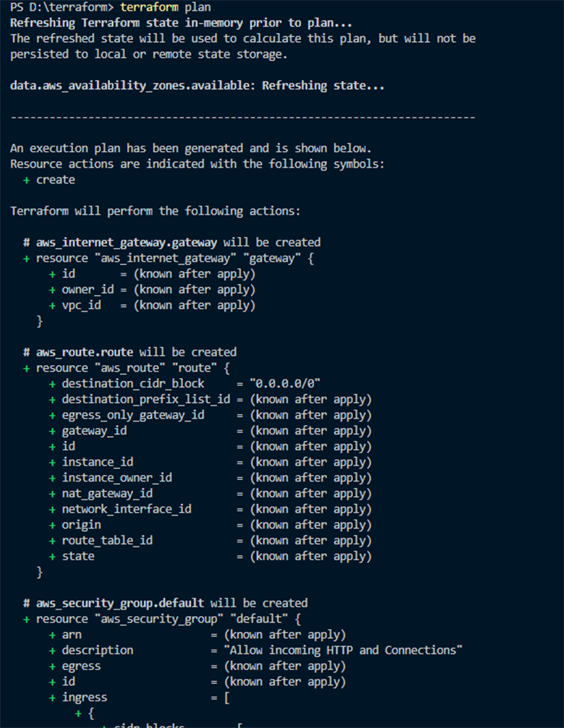Click the "+ create" symbol legend line
Image resolution: width=564 pixels, height=728 pixels.
click(x=49, y=180)
